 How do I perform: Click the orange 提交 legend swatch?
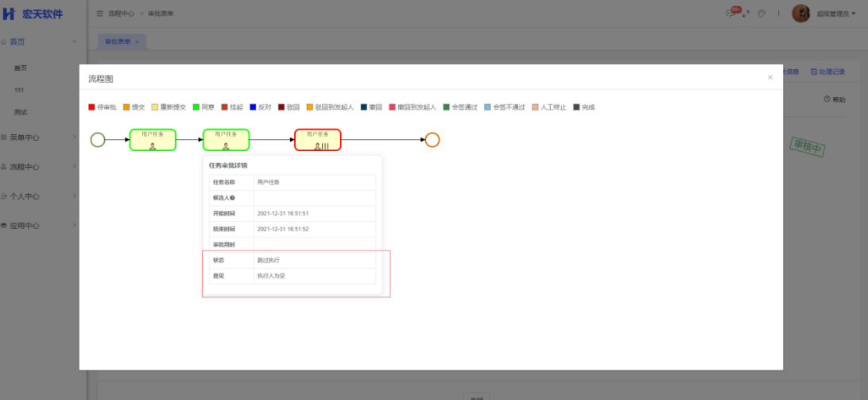click(126, 107)
